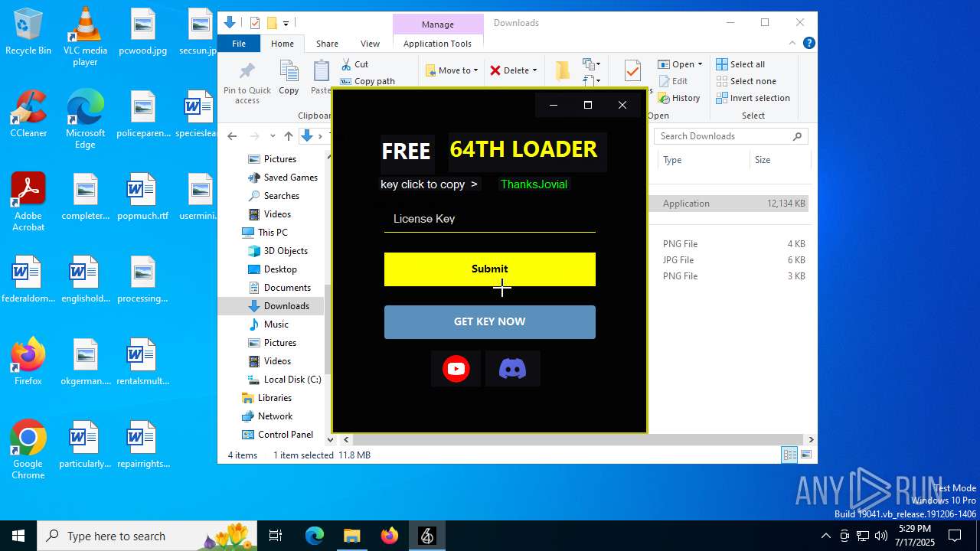Switch to the Home ribbon tab

click(x=283, y=44)
